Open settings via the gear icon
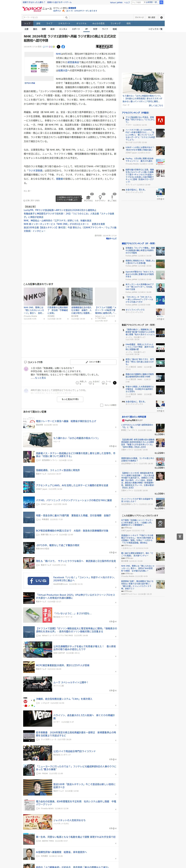 161,18
